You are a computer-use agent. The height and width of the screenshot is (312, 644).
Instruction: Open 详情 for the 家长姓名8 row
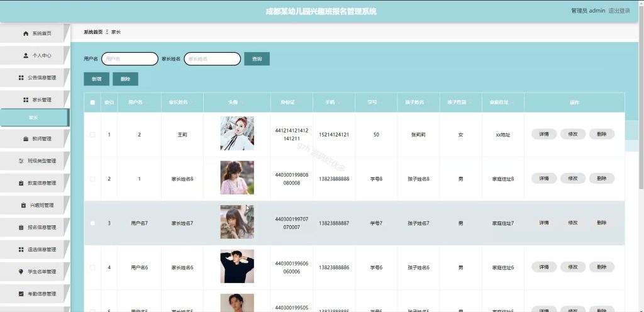pyautogui.click(x=544, y=179)
